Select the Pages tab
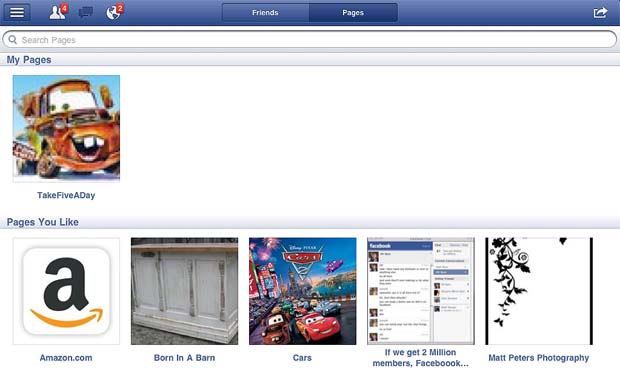620x374 pixels. tap(353, 13)
